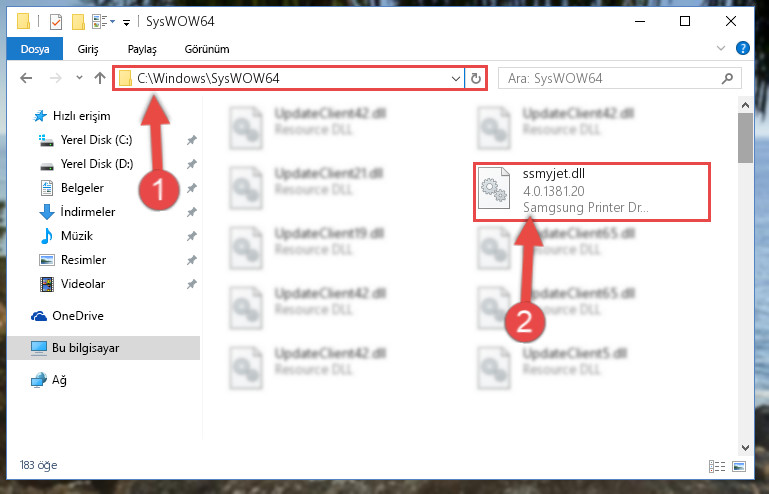Unpin Yerel Disk (C:) from quick access

click(192, 140)
